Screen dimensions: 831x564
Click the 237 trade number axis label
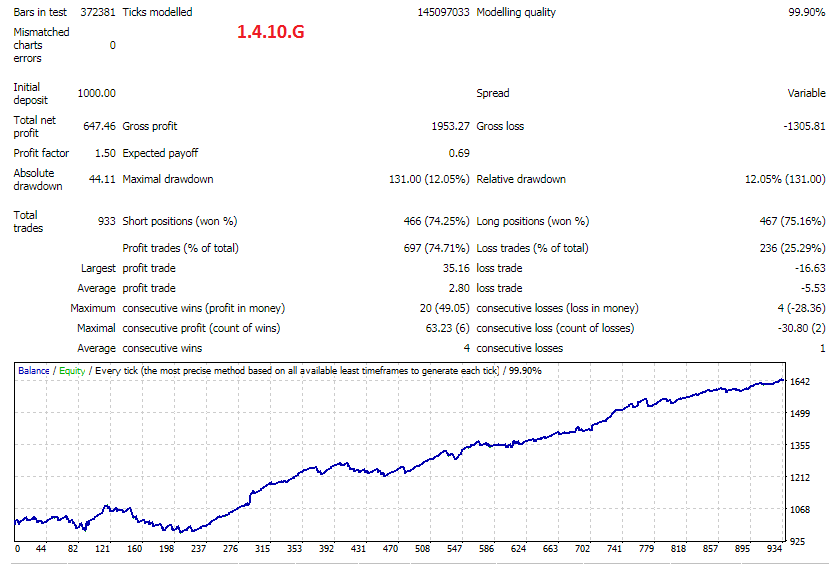pos(198,549)
